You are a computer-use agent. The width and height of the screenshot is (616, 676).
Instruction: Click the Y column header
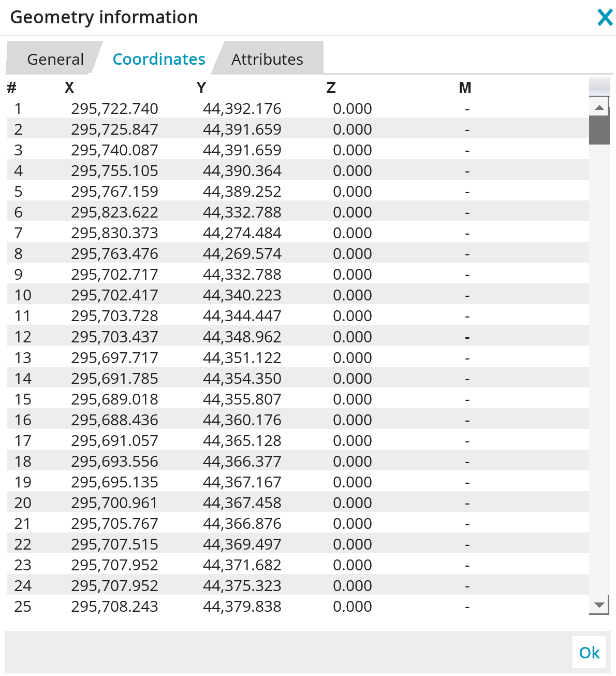[201, 88]
